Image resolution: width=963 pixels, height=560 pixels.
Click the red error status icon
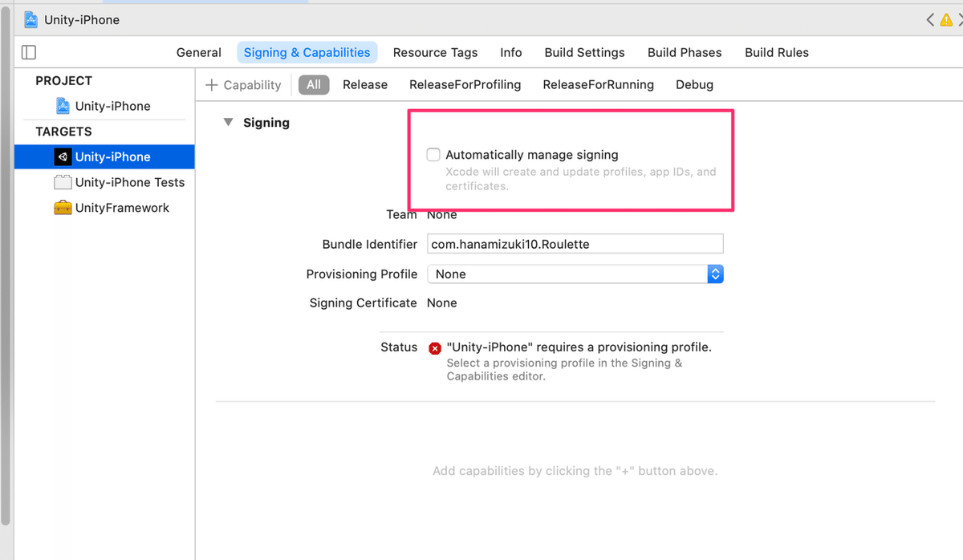435,348
